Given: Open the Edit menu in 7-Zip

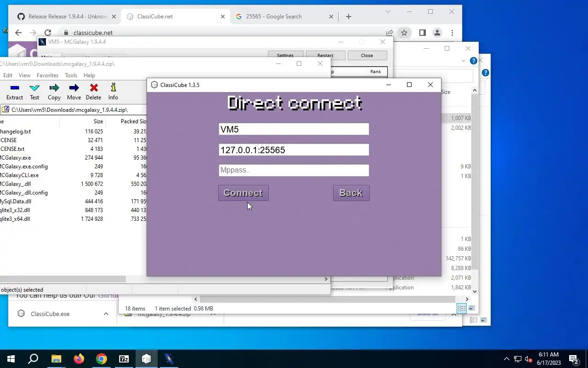Looking at the screenshot, I should pos(8,75).
